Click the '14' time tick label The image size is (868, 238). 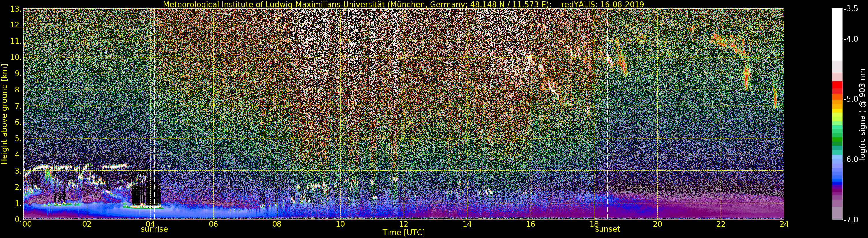pos(467,224)
